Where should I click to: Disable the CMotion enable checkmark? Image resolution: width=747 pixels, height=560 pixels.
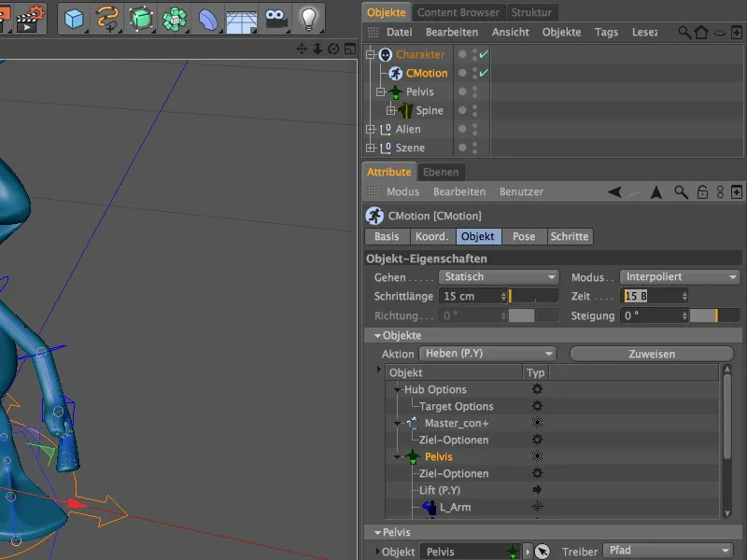click(x=483, y=73)
